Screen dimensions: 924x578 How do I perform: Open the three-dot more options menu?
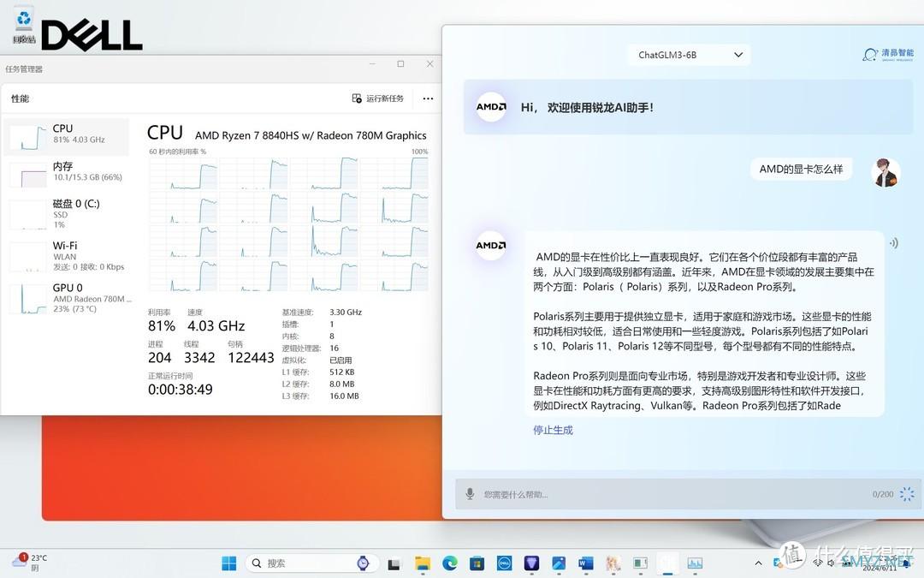pos(428,98)
